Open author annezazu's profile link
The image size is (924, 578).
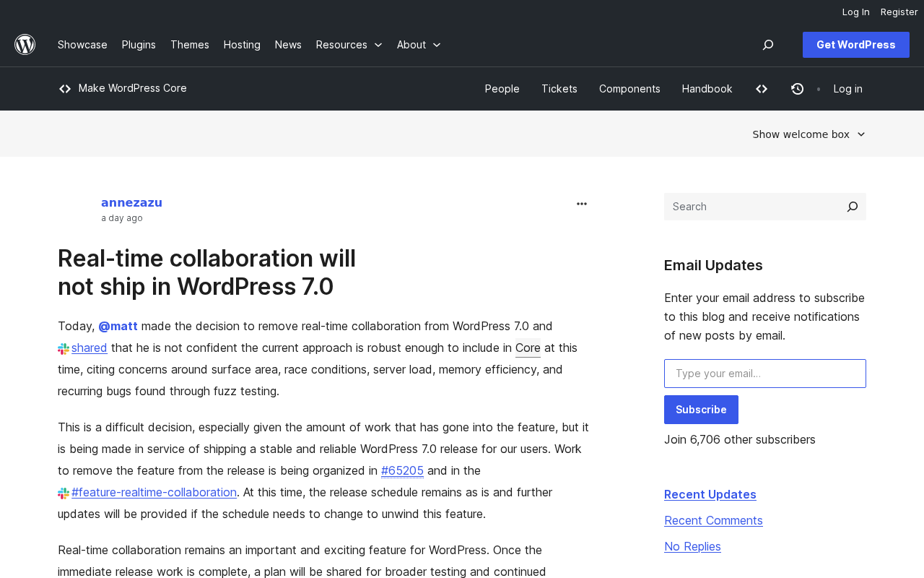pyautogui.click(x=131, y=203)
